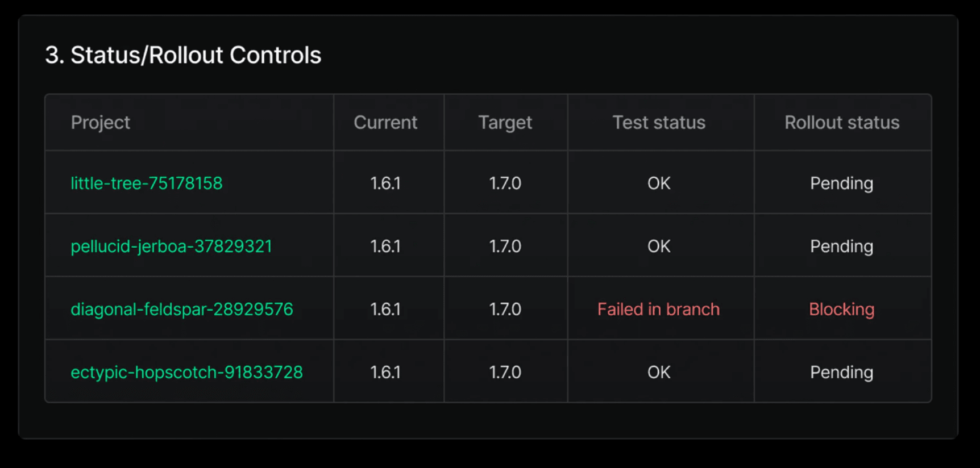This screenshot has width=980, height=468.
Task: Select the red Failed in branch status
Action: point(658,310)
